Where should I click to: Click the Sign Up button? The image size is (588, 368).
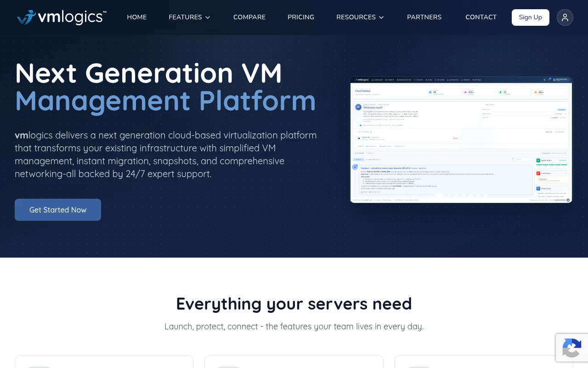(531, 17)
